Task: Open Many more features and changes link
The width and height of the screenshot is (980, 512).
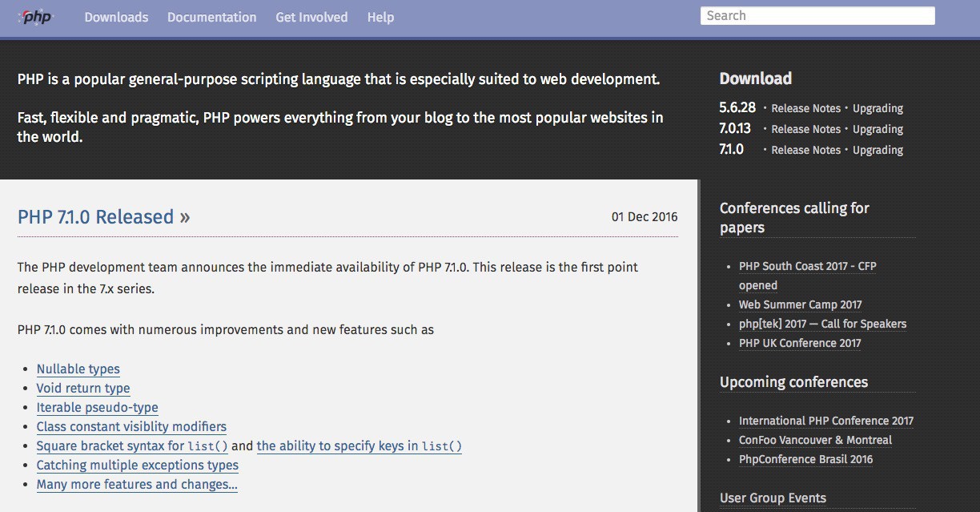Action: 137,485
